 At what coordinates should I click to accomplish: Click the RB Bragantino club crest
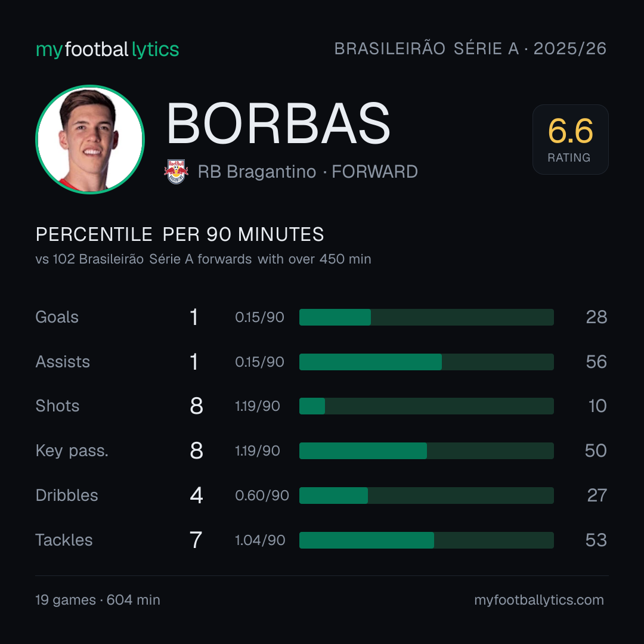[176, 172]
